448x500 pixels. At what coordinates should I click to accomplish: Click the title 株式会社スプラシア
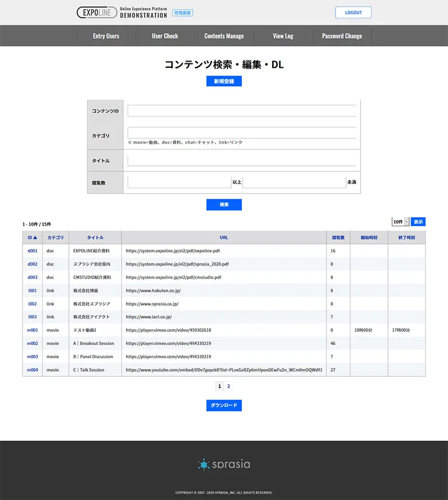(91, 304)
